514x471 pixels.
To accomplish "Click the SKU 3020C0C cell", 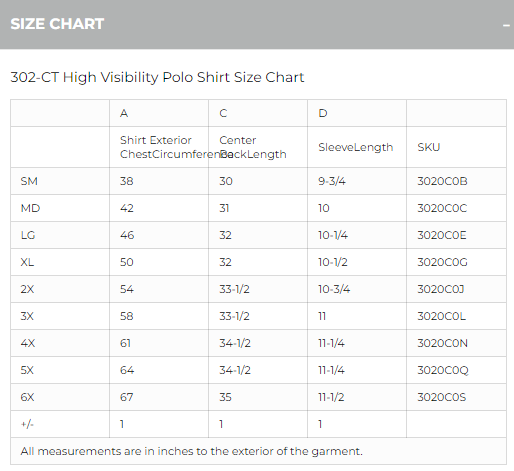I will pyautogui.click(x=456, y=208).
